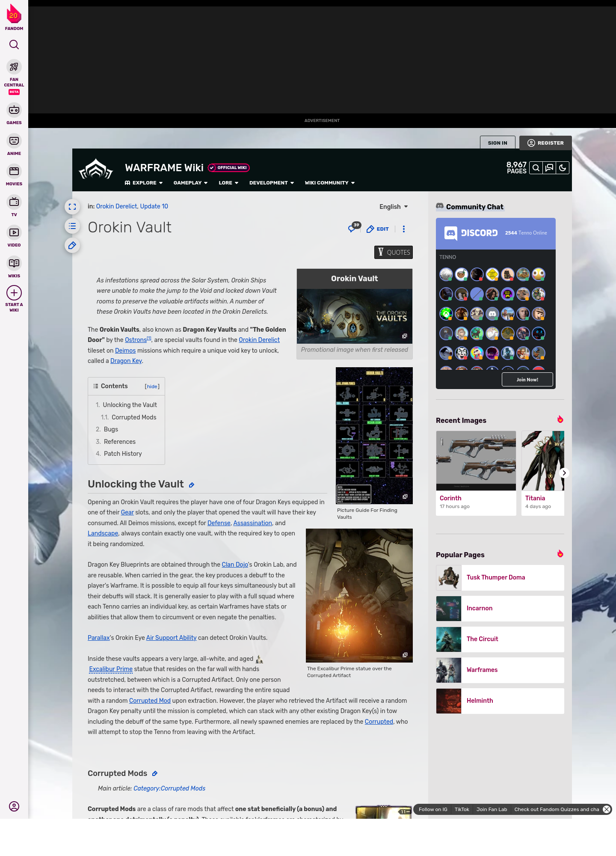Expand the Gameplay menu

(191, 183)
